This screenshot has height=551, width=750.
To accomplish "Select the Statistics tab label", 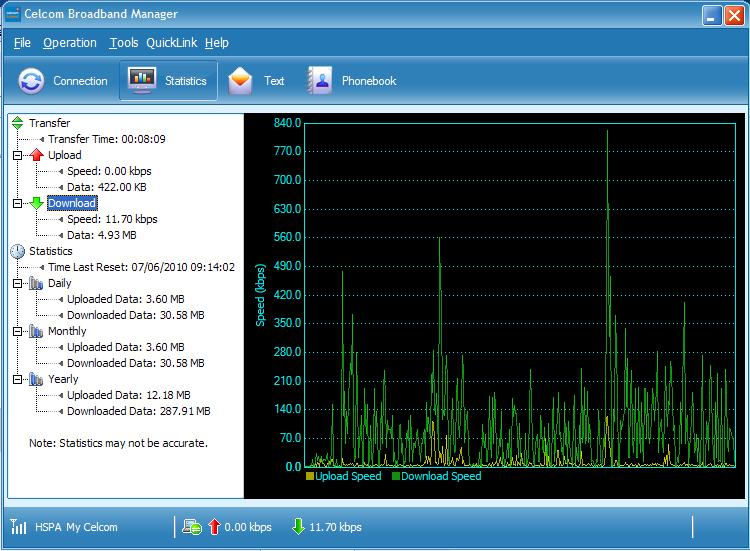I will [186, 81].
